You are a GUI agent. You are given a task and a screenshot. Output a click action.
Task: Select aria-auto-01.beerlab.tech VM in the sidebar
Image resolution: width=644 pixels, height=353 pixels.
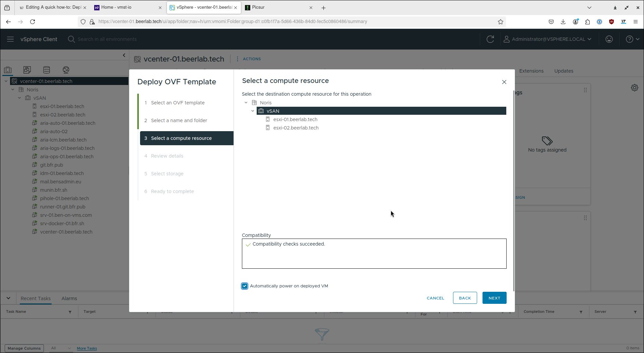tap(67, 123)
